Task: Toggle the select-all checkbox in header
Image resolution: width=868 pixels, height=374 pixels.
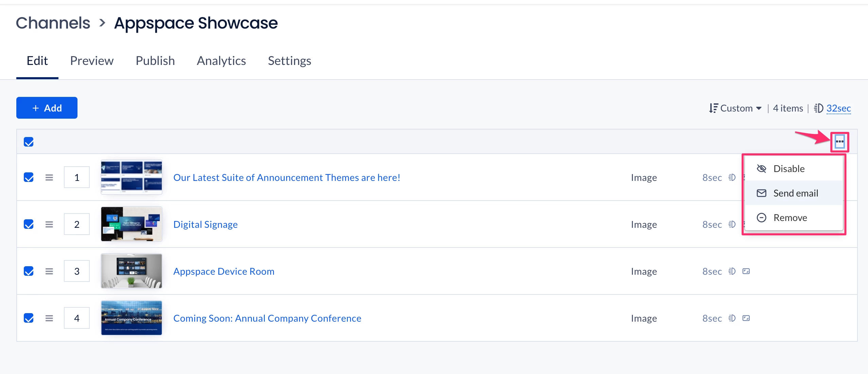Action: pyautogui.click(x=29, y=142)
